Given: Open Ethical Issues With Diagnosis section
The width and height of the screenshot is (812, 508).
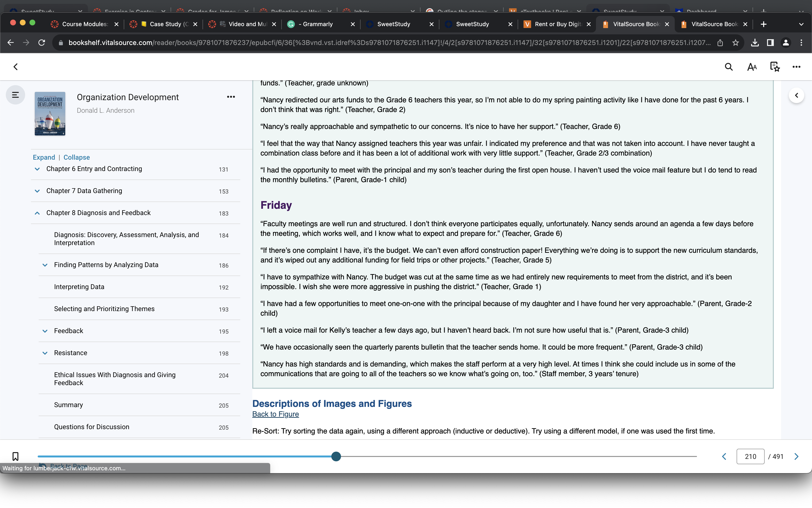Looking at the screenshot, I should pos(115,379).
